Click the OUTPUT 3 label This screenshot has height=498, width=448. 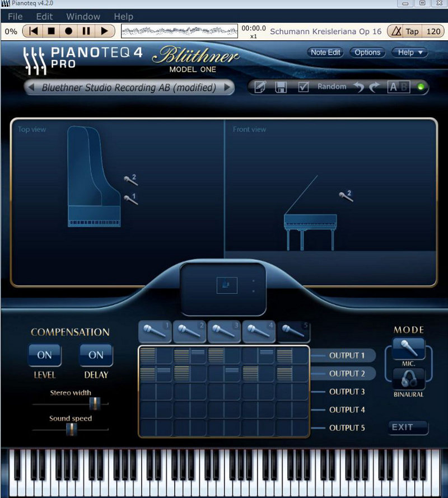tap(347, 392)
